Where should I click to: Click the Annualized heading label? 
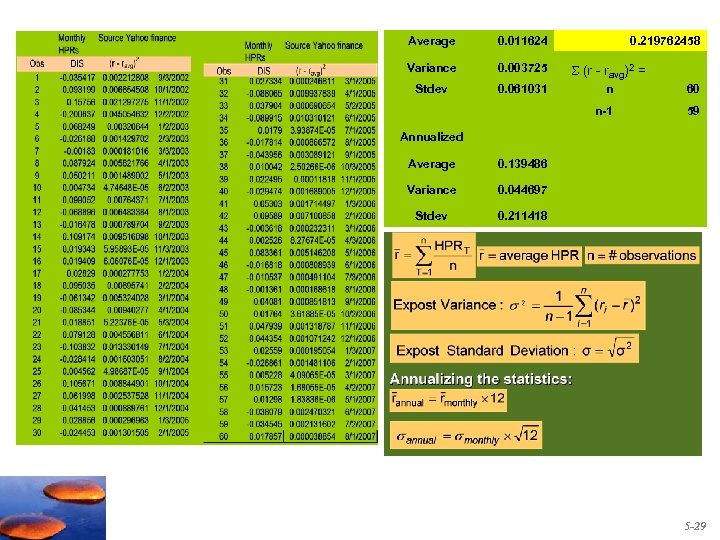click(431, 137)
